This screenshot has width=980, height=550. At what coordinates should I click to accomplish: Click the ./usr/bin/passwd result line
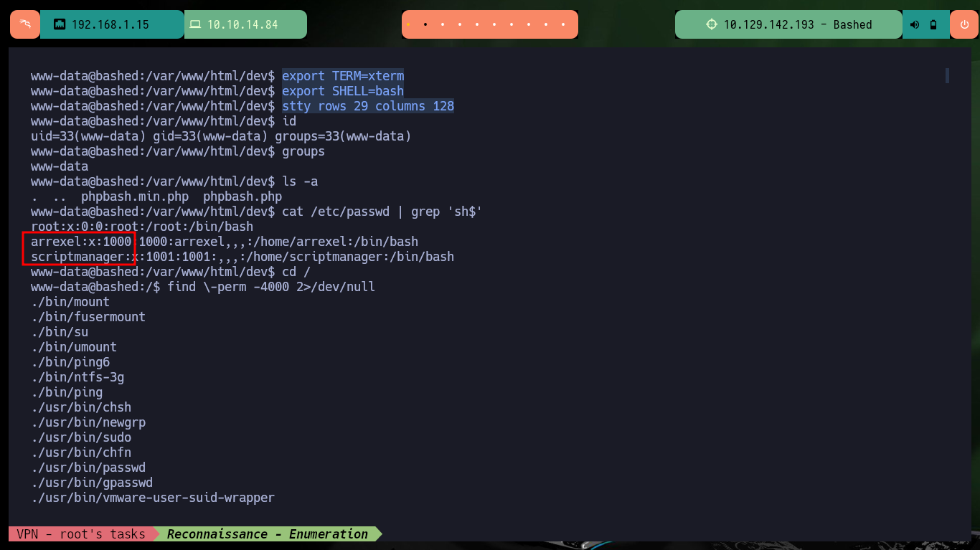88,468
